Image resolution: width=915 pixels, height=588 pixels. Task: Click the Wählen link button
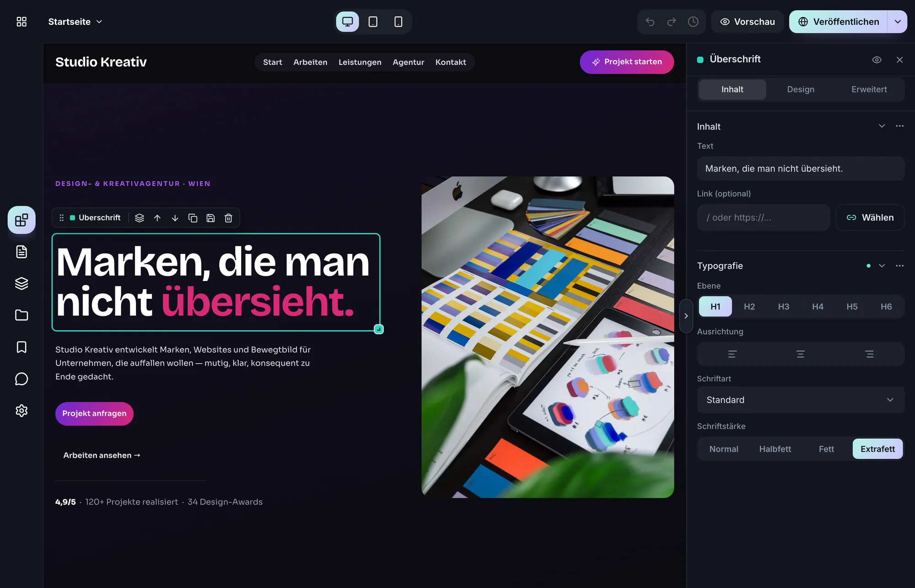point(870,217)
